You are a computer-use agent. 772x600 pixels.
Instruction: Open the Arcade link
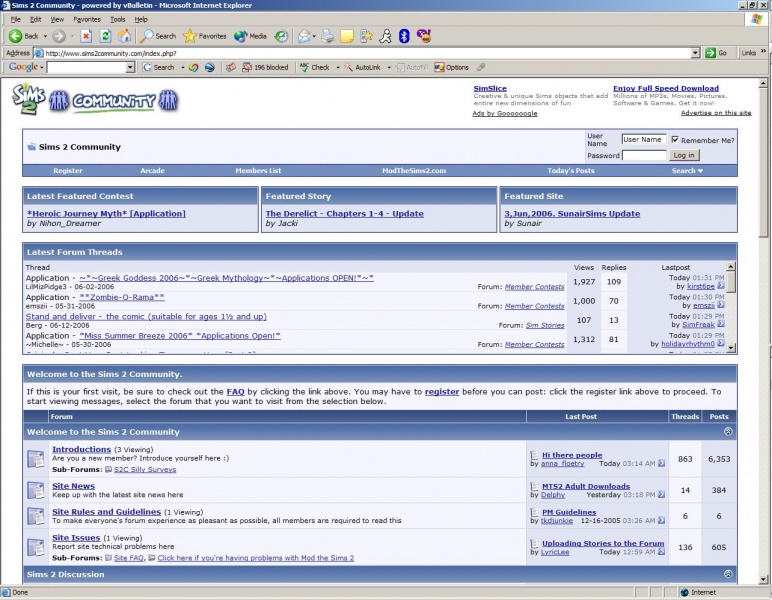(152, 171)
